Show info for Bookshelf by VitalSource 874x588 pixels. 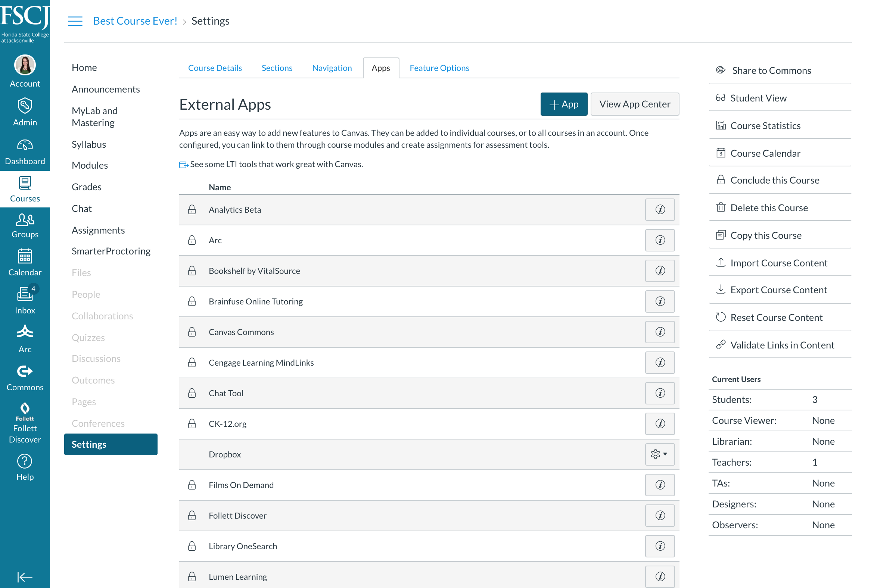coord(660,271)
